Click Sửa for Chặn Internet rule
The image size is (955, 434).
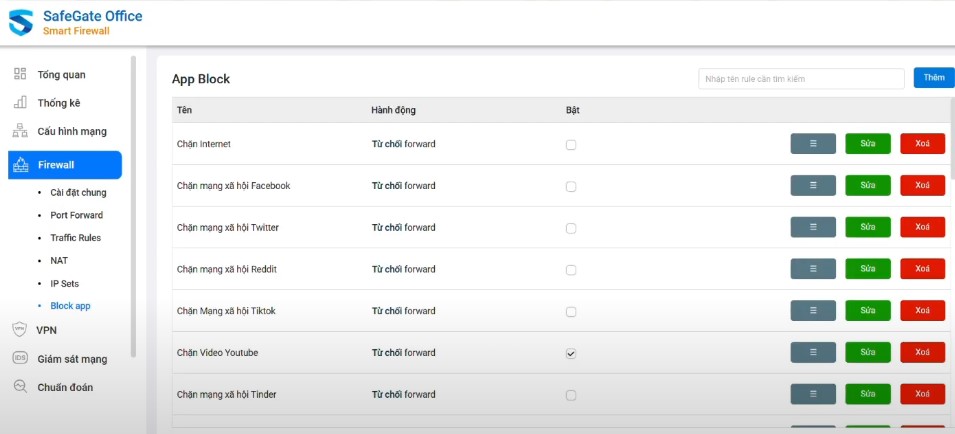(x=868, y=144)
